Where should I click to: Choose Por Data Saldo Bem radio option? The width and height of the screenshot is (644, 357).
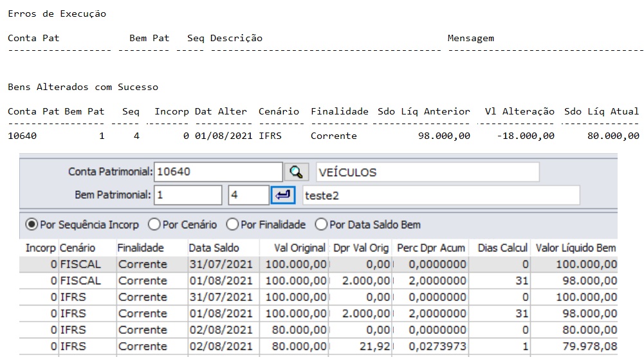[321, 224]
